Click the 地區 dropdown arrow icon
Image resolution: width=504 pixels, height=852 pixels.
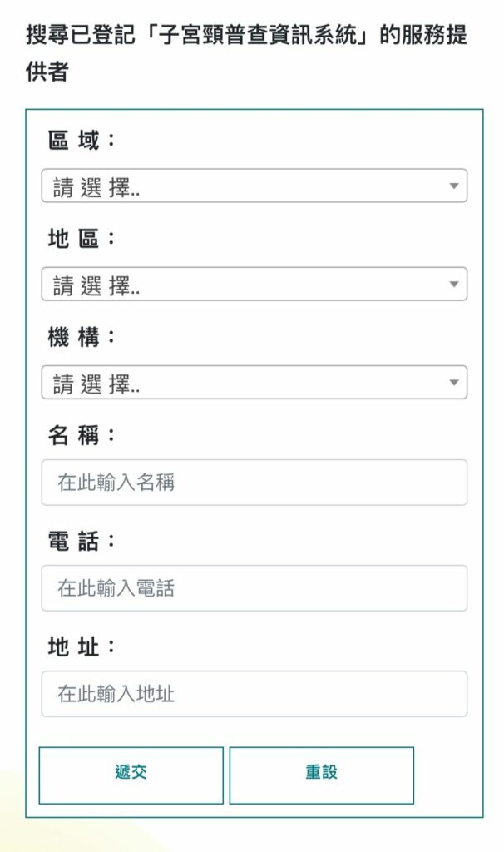[454, 285]
